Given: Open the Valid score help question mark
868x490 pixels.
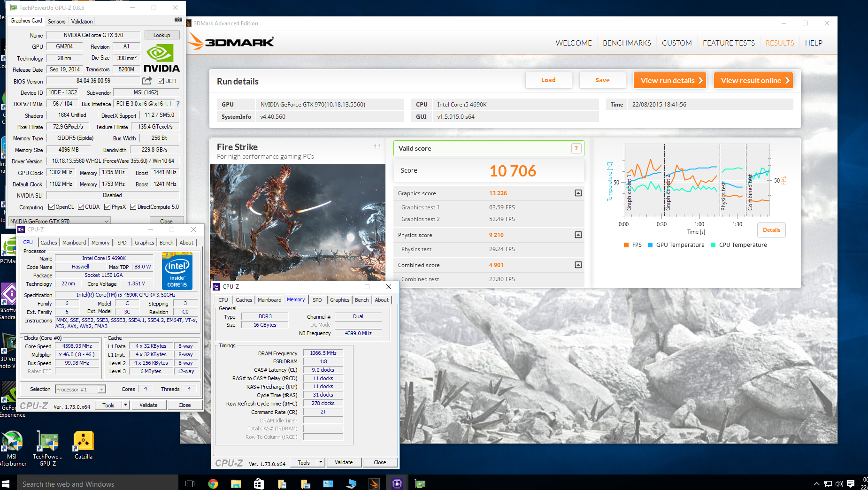Looking at the screenshot, I should [576, 148].
